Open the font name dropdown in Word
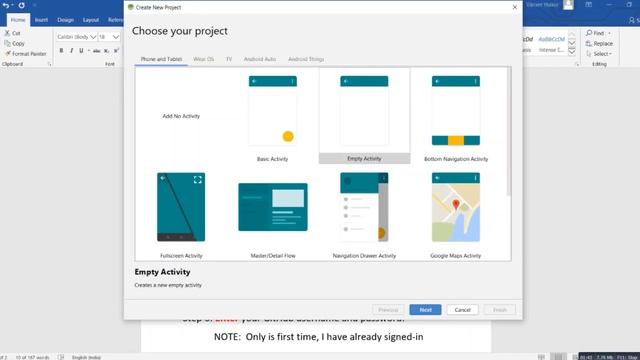 click(x=93, y=37)
